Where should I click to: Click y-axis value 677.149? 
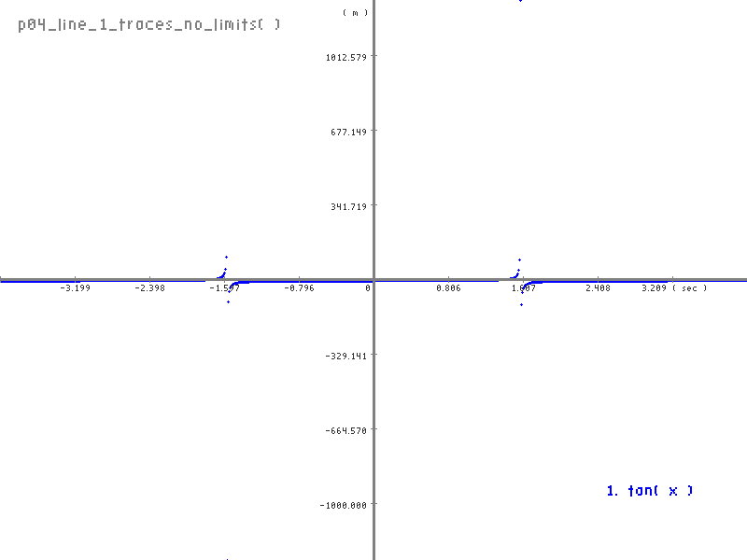348,132
